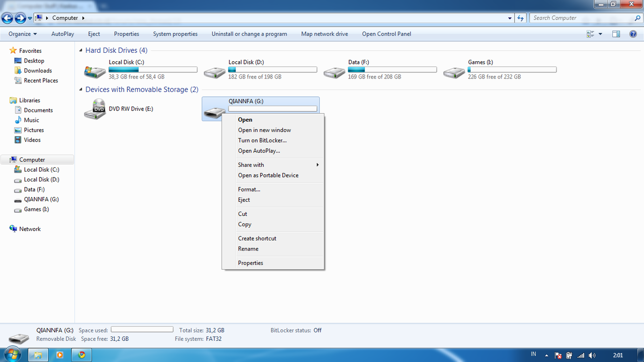The height and width of the screenshot is (362, 644).
Task: Expand the change view options arrow
Action: 600,34
